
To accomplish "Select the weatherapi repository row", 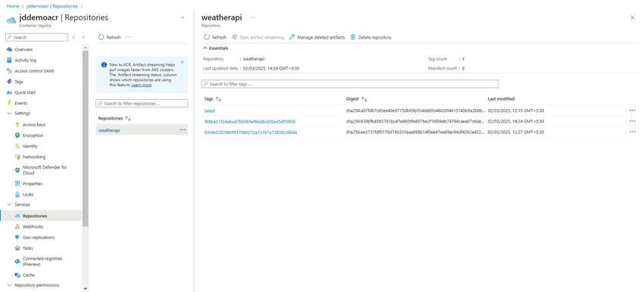I will [142, 130].
